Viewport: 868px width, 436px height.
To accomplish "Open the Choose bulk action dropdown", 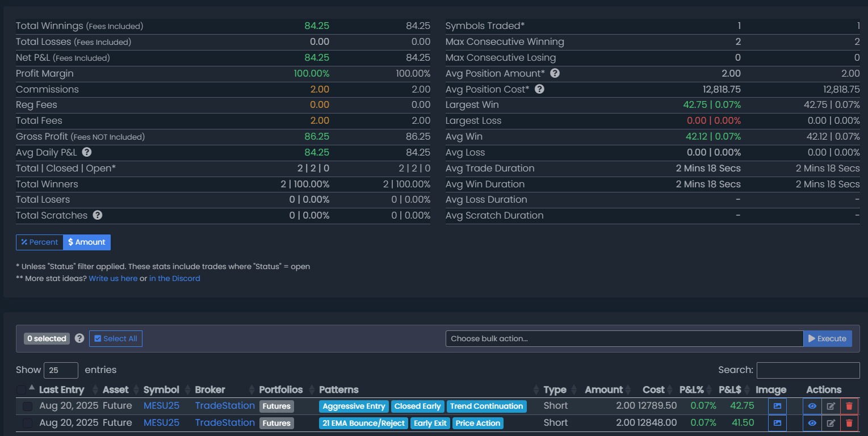I will (x=624, y=338).
